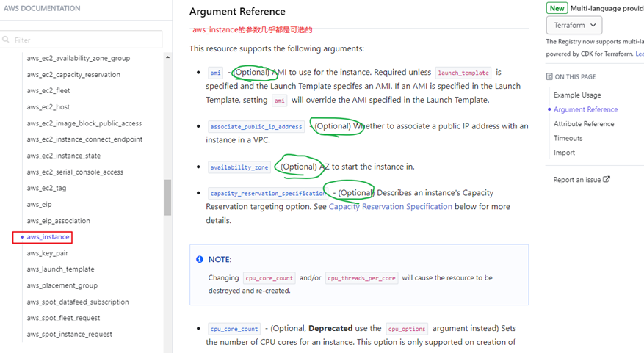The width and height of the screenshot is (644, 353).
Task: Open aws_ec2_serial_console_access entry
Action: (x=75, y=172)
